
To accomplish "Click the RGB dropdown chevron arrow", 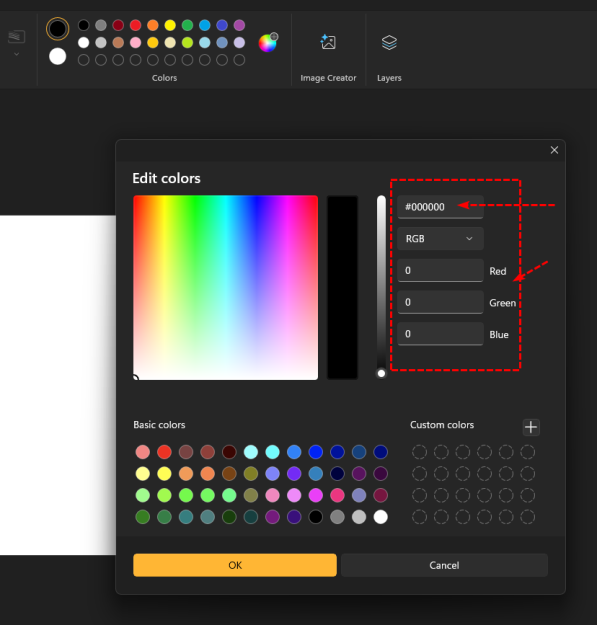I will pyautogui.click(x=469, y=238).
